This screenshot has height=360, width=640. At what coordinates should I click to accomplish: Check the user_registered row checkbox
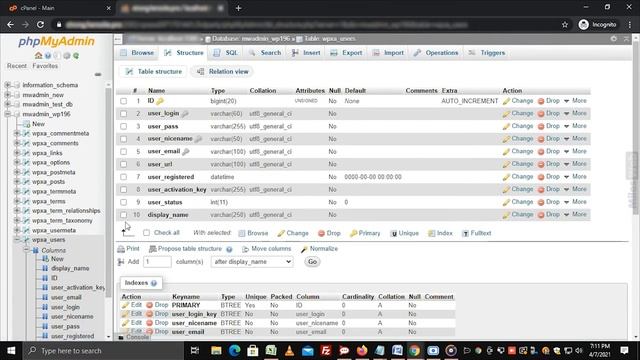coord(124,177)
